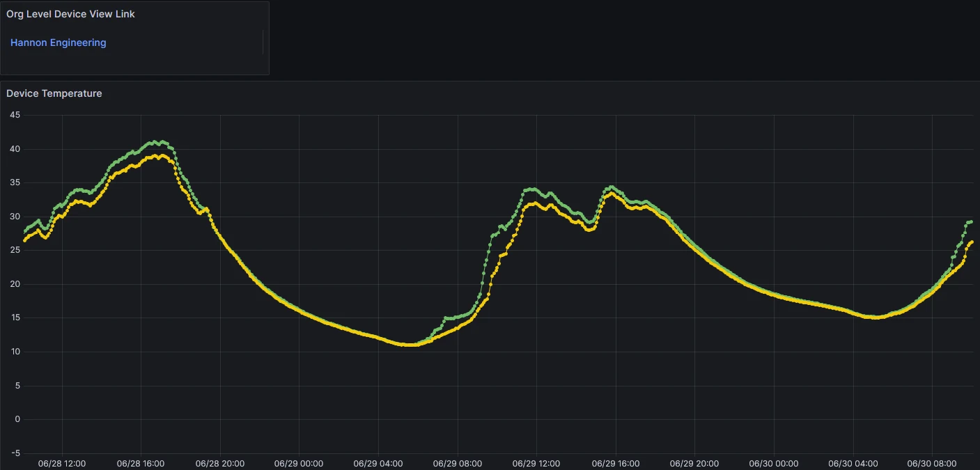Click the 06/29 04:00 time axis label
Viewport: 980px width, 470px height.
click(378, 463)
